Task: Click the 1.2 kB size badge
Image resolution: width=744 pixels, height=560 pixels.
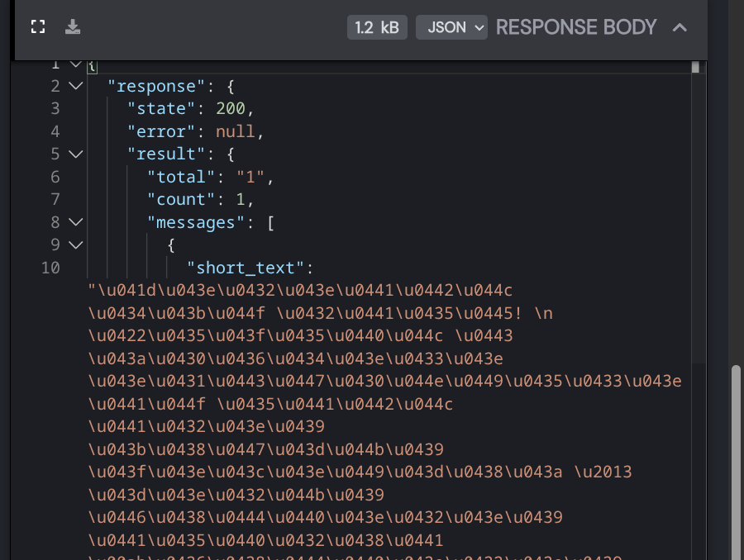Action: pos(377,27)
